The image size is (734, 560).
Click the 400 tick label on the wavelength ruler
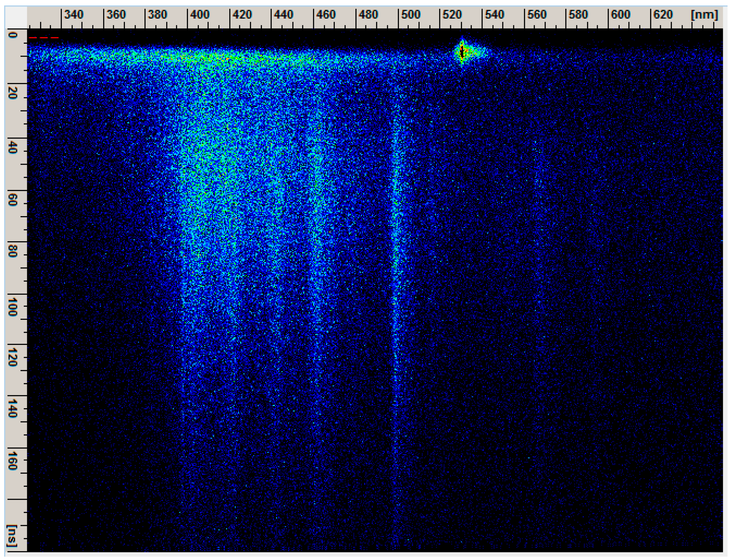coord(200,14)
